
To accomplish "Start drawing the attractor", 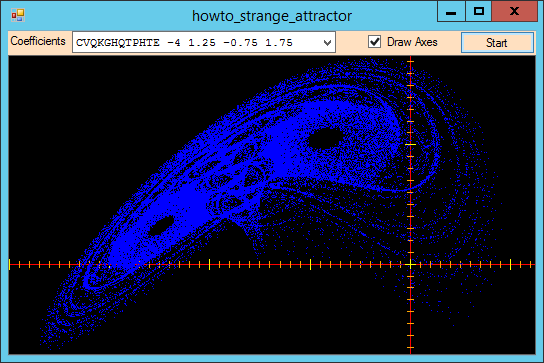I will tap(497, 43).
